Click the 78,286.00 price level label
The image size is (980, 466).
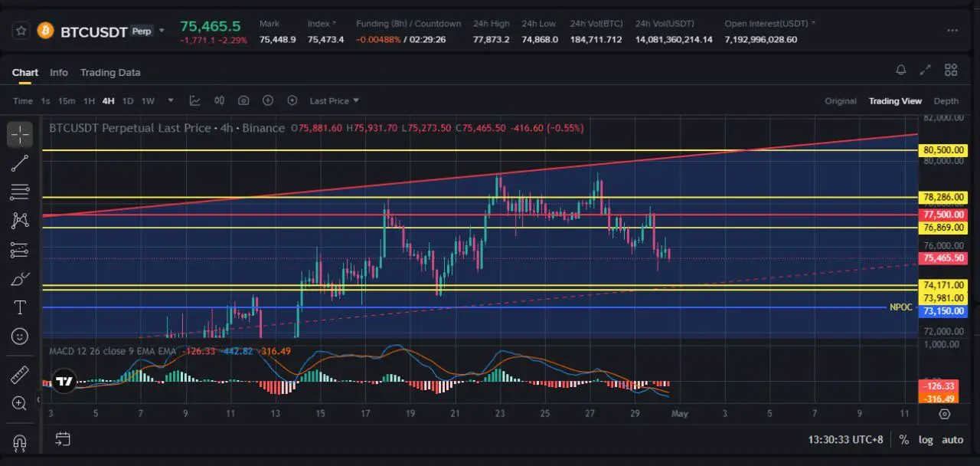[x=944, y=198]
